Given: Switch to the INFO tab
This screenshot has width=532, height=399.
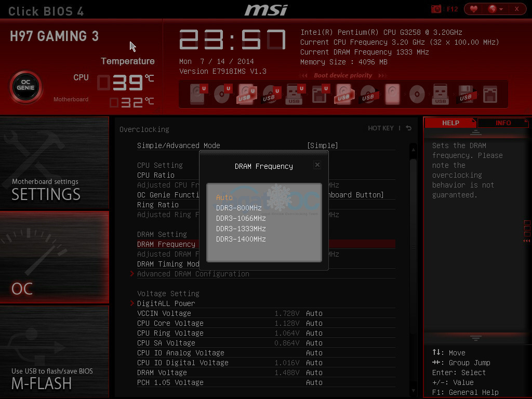Looking at the screenshot, I should point(503,123).
